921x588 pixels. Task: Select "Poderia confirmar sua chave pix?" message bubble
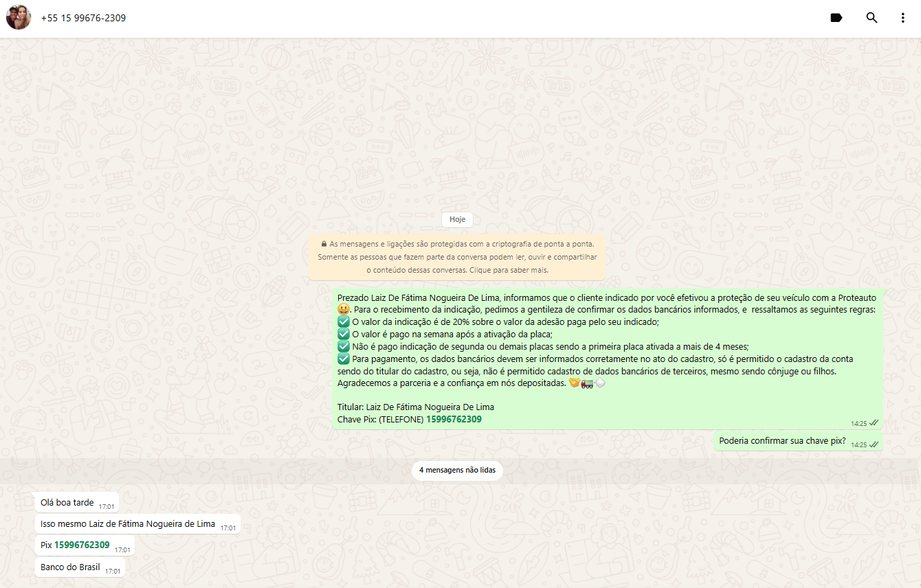(x=782, y=441)
